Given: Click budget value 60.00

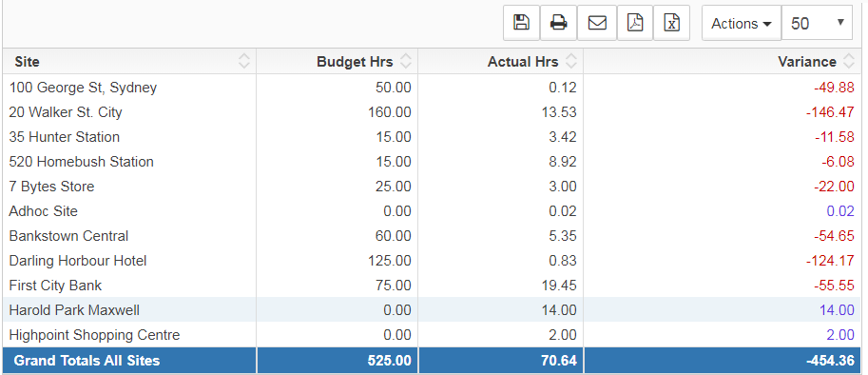Looking at the screenshot, I should click(x=394, y=236).
